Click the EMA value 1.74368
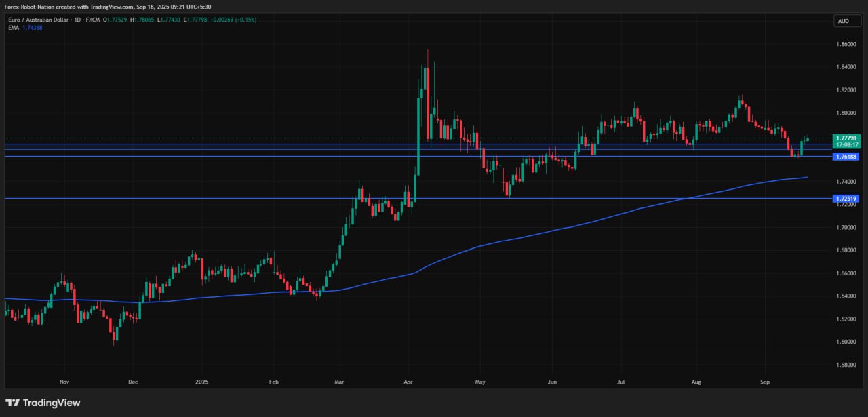The width and height of the screenshot is (868, 417). (x=33, y=28)
